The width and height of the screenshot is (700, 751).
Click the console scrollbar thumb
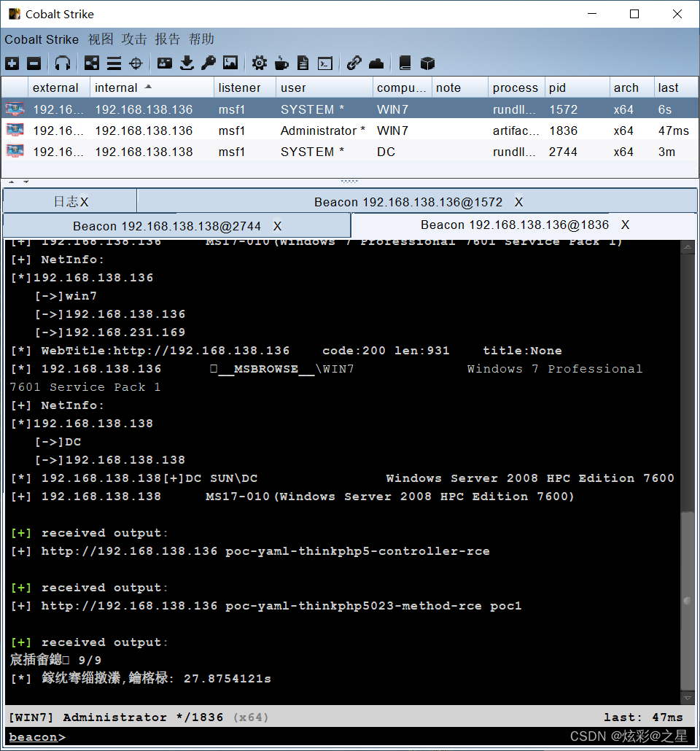[688, 601]
